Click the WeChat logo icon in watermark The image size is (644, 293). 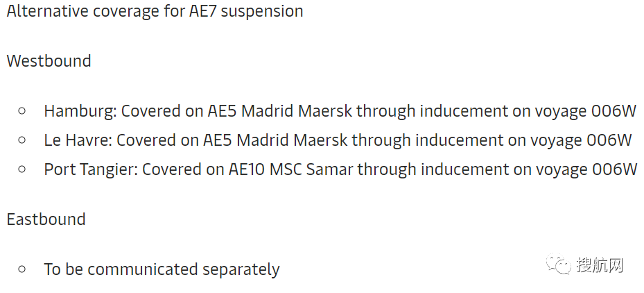point(558,263)
